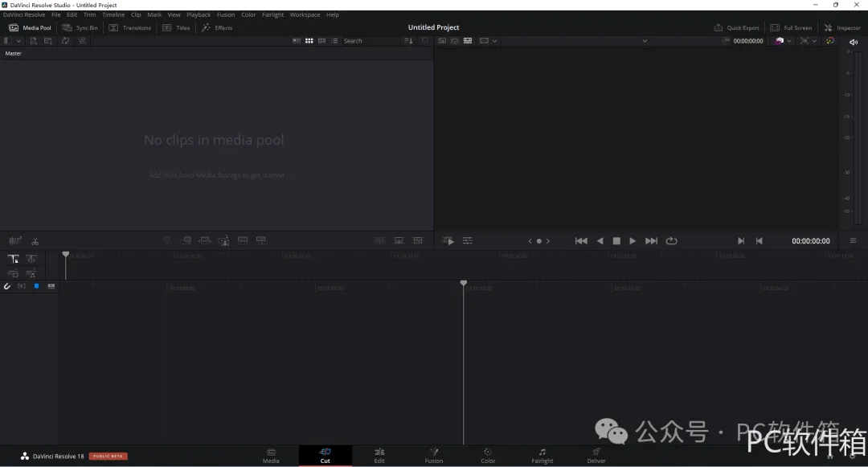This screenshot has width=868, height=467.
Task: Play the timeline in reverse
Action: point(600,240)
